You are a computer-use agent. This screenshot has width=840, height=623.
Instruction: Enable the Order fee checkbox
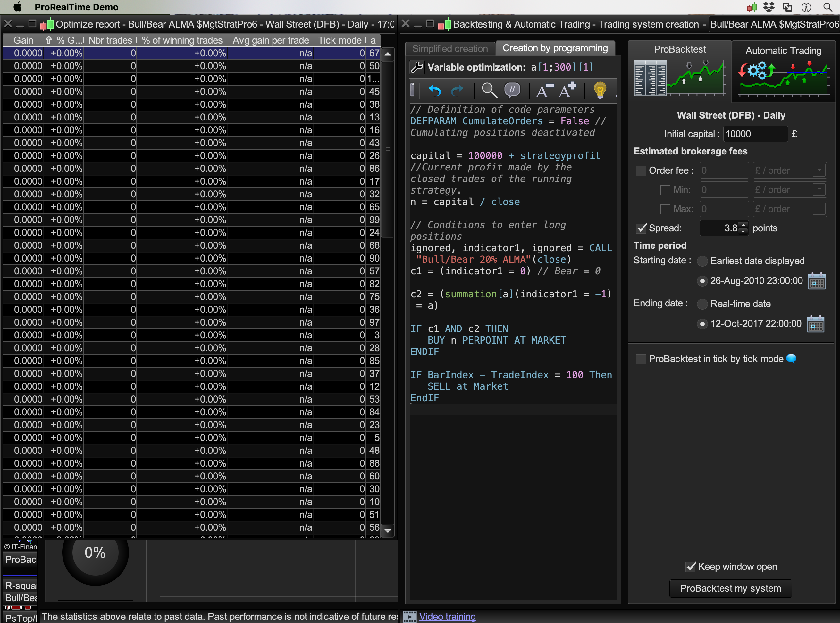point(641,171)
